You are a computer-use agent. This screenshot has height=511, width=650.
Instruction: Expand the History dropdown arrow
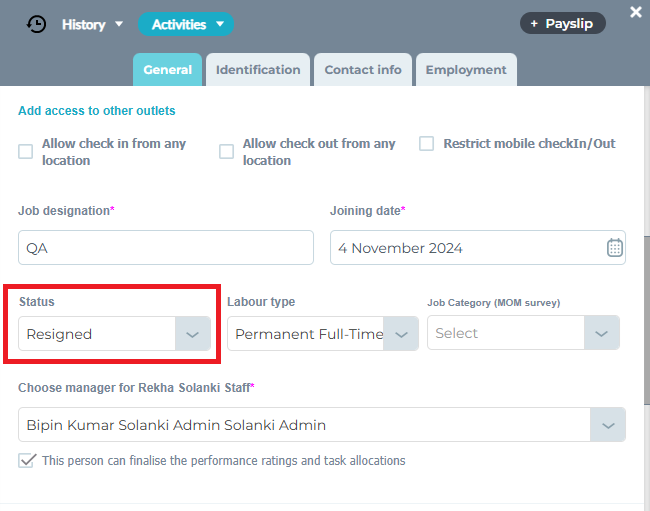119,24
